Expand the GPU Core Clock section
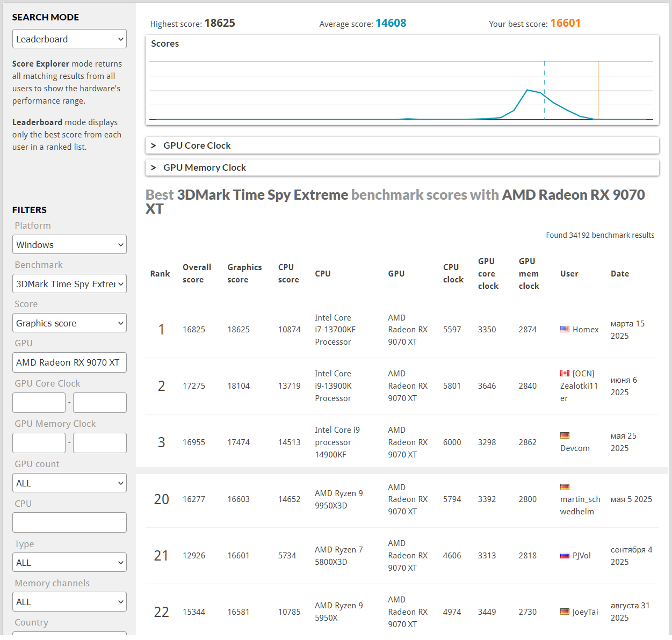The width and height of the screenshot is (672, 640). click(402, 146)
